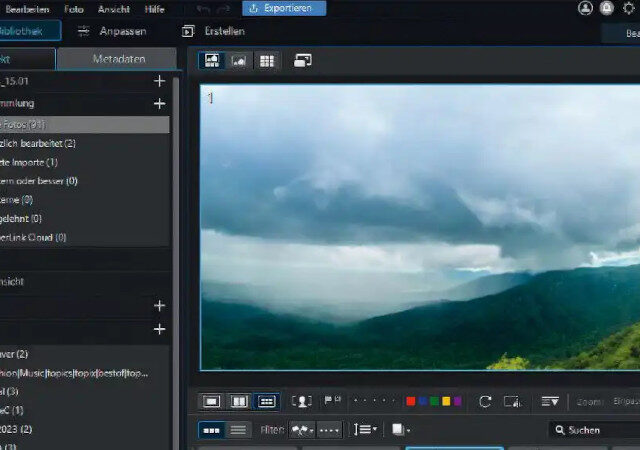The height and width of the screenshot is (450, 640).
Task: Select the 'oder besser (0)' smart collection
Action: coord(84,181)
